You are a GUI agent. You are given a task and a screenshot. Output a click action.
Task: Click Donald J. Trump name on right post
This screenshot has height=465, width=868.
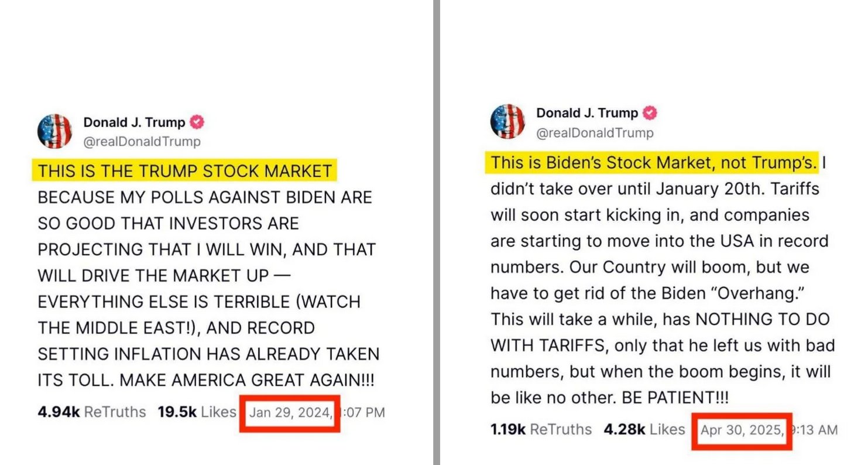tap(588, 112)
